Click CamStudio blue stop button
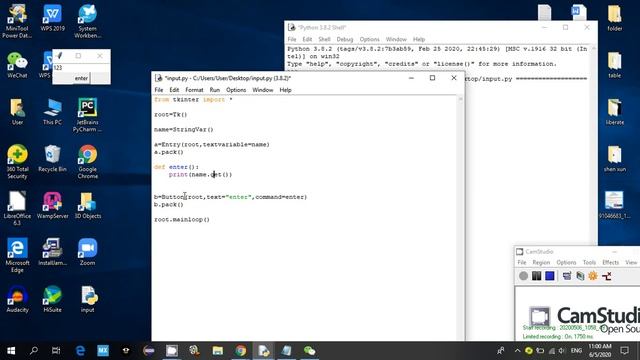Viewport: 640px width, 360px height. point(550,276)
